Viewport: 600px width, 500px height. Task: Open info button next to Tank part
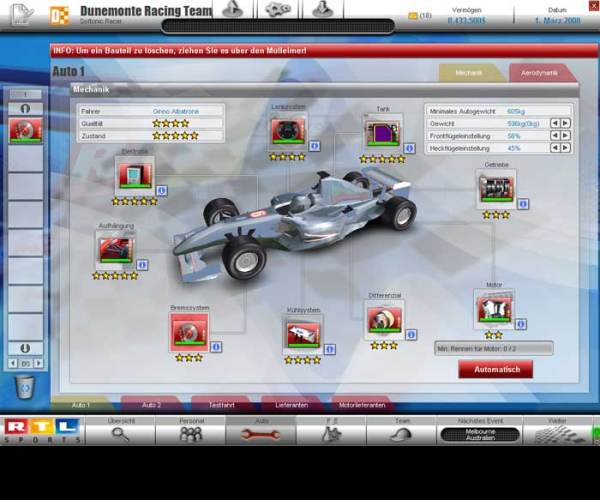tap(409, 148)
